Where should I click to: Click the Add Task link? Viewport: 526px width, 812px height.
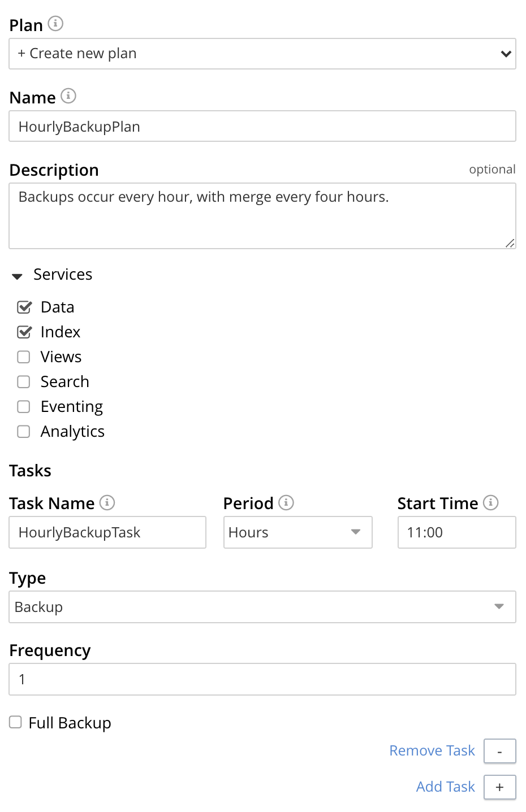pos(445,787)
